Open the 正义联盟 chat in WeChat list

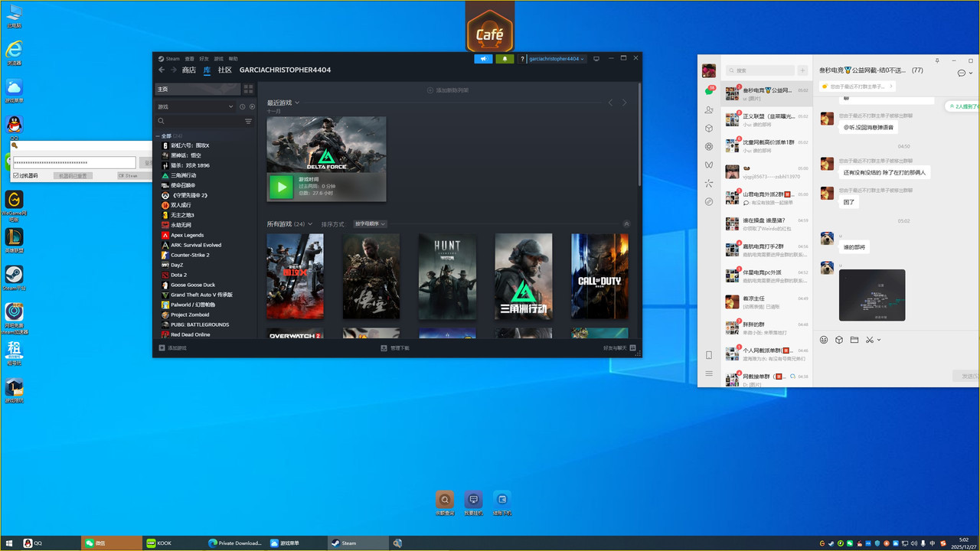(x=766, y=120)
